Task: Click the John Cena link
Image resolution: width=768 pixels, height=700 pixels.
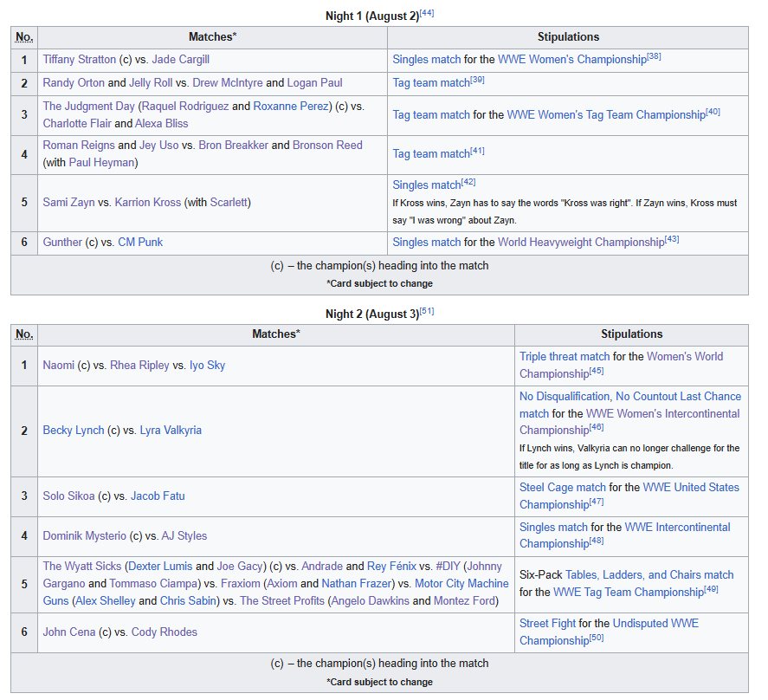Action: click(69, 632)
